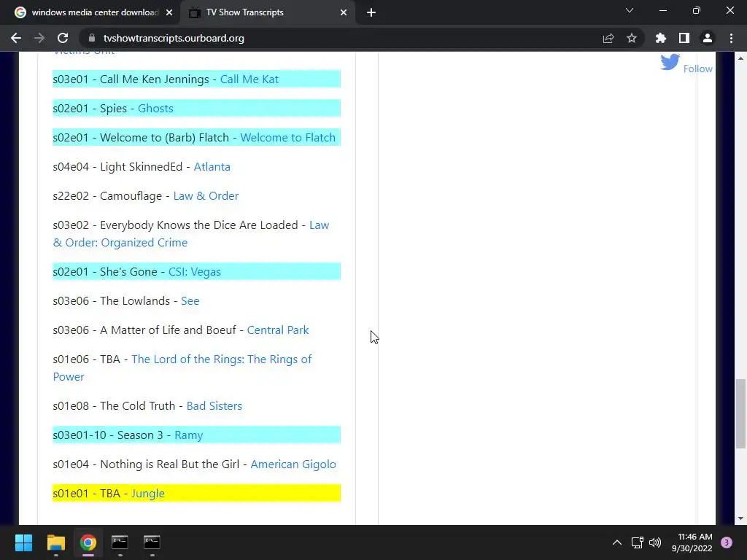Open Chrome's three-dot menu
This screenshot has height=560, width=747.
[731, 38]
